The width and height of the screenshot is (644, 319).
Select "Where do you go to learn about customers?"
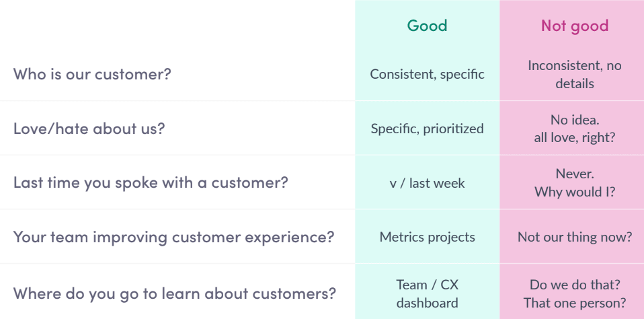pos(175,293)
